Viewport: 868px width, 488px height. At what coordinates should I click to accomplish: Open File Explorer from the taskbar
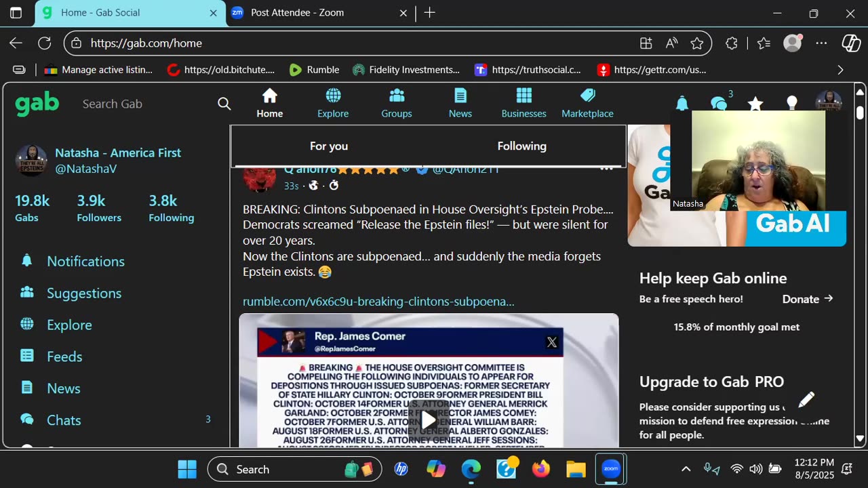pos(576,469)
